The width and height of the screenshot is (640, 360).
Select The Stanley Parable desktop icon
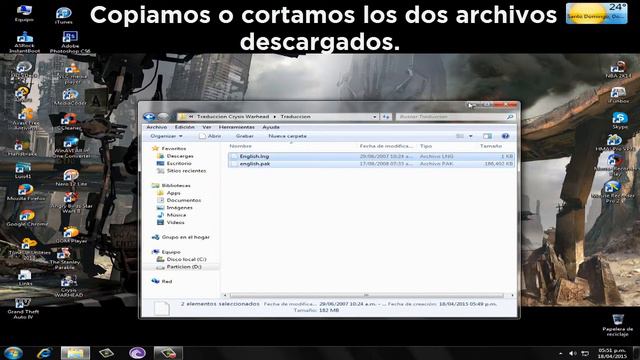64,259
